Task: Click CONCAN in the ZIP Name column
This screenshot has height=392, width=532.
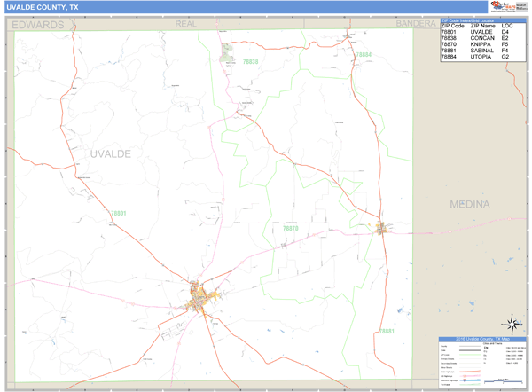Action: click(x=482, y=38)
